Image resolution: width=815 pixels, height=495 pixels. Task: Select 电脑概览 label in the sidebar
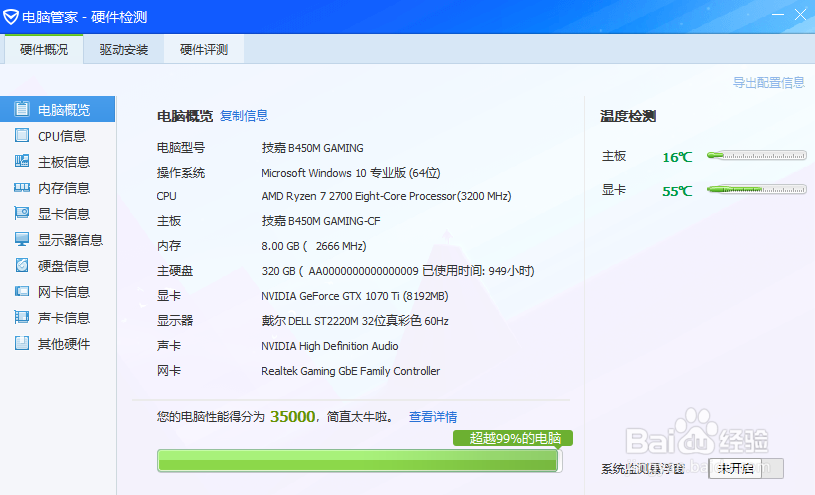point(64,110)
